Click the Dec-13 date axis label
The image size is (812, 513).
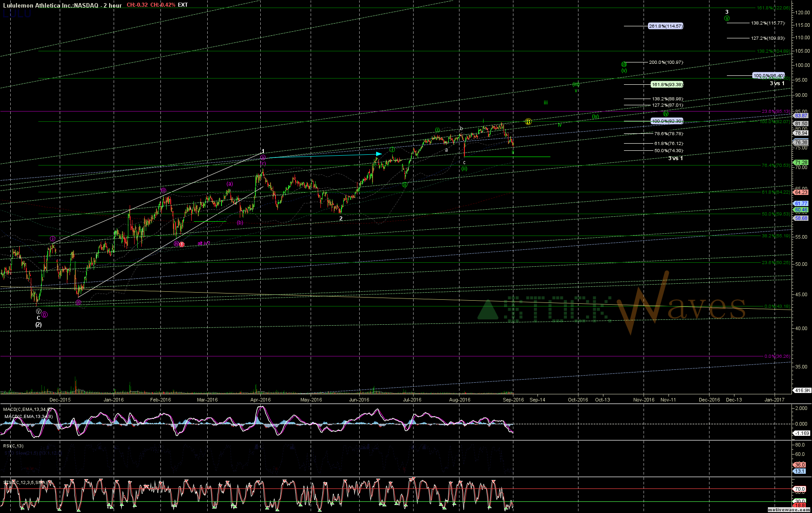tap(734, 400)
